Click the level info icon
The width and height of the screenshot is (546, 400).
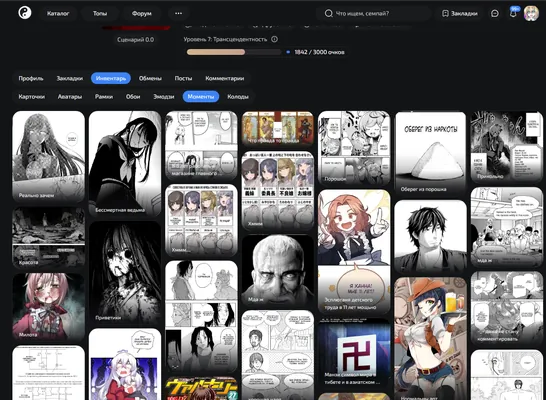click(274, 39)
